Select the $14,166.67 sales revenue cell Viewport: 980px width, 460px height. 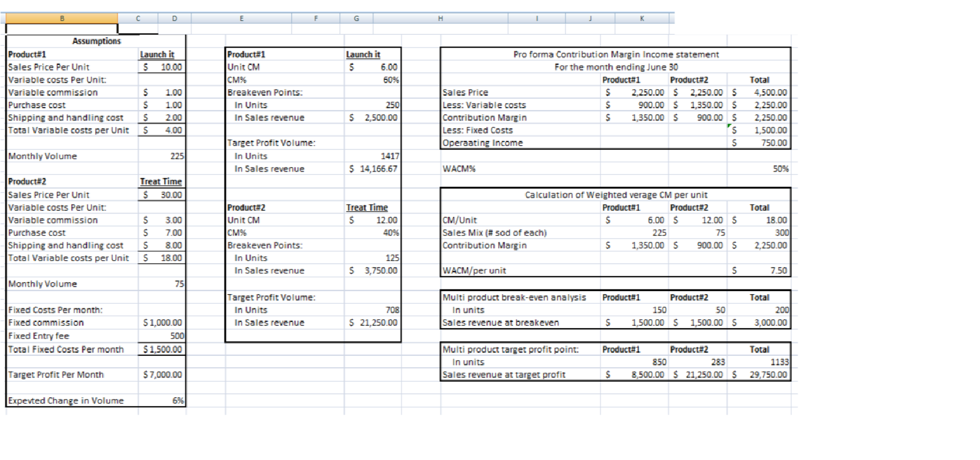coord(373,168)
